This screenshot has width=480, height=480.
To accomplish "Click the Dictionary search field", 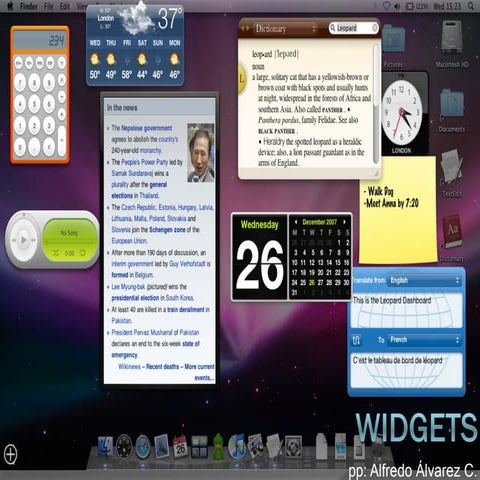I will 354,28.
